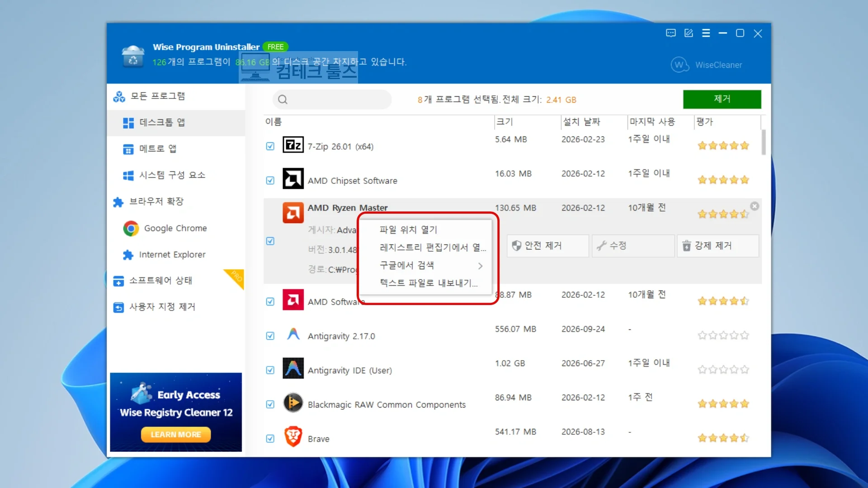Click the Antigravity IDE (User) icon

pos(293,368)
